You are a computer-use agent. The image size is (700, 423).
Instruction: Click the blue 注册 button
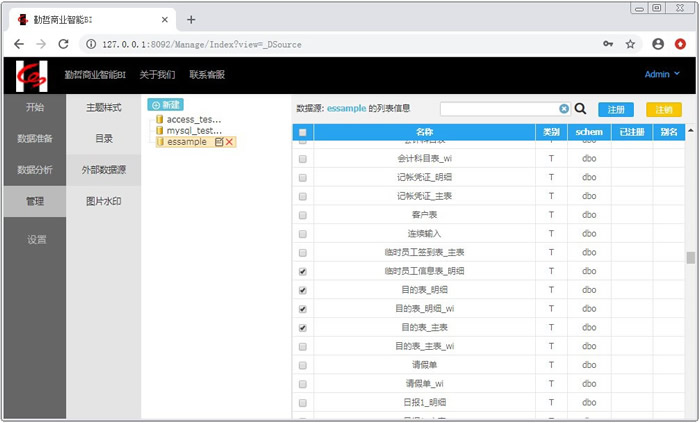tap(616, 109)
